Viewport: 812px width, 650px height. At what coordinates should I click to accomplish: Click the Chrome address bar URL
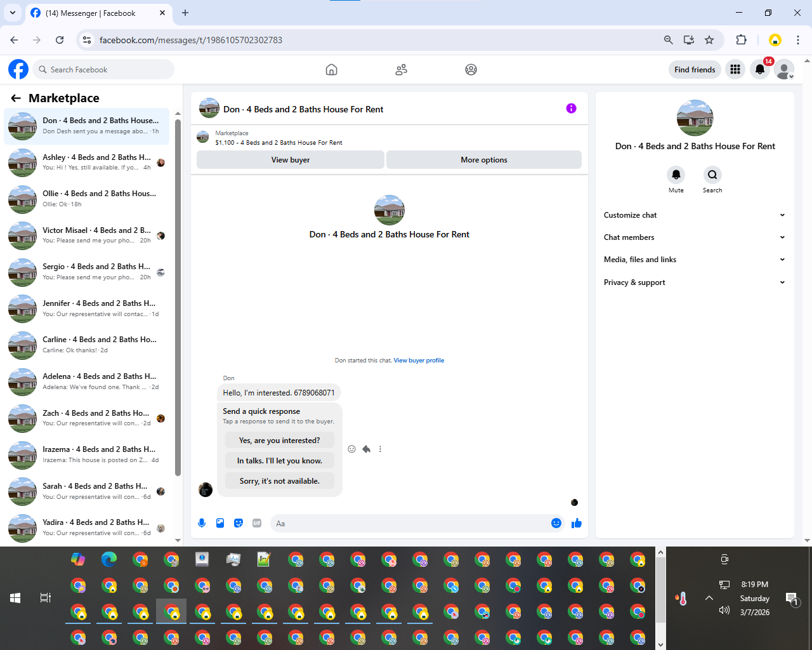point(191,40)
